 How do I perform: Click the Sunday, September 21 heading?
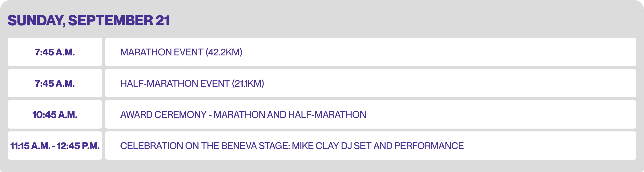89,20
